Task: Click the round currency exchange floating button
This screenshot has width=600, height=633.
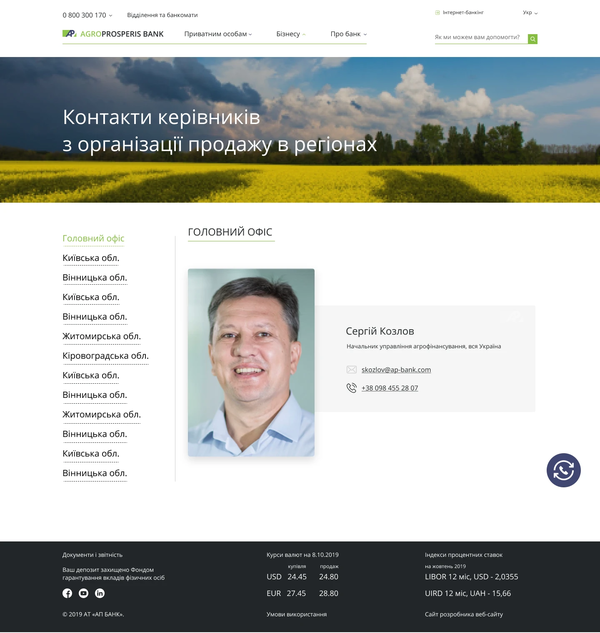Action: tap(563, 470)
